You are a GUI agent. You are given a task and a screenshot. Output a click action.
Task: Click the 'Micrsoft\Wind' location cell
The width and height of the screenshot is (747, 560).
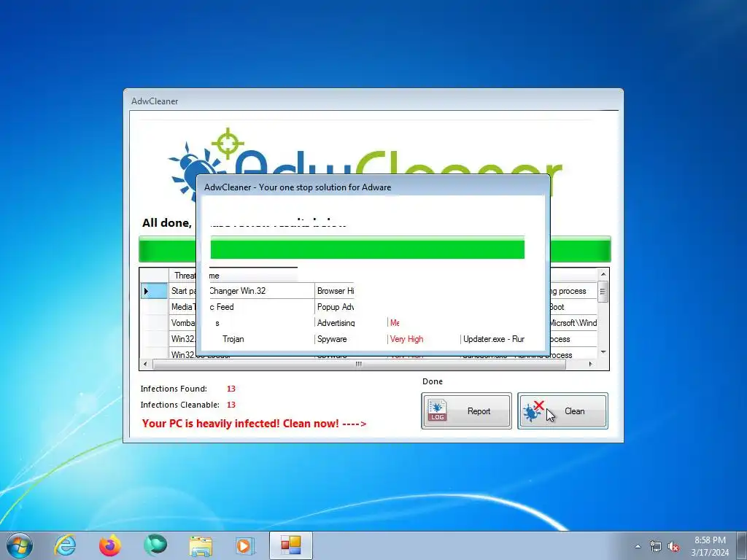(x=573, y=323)
